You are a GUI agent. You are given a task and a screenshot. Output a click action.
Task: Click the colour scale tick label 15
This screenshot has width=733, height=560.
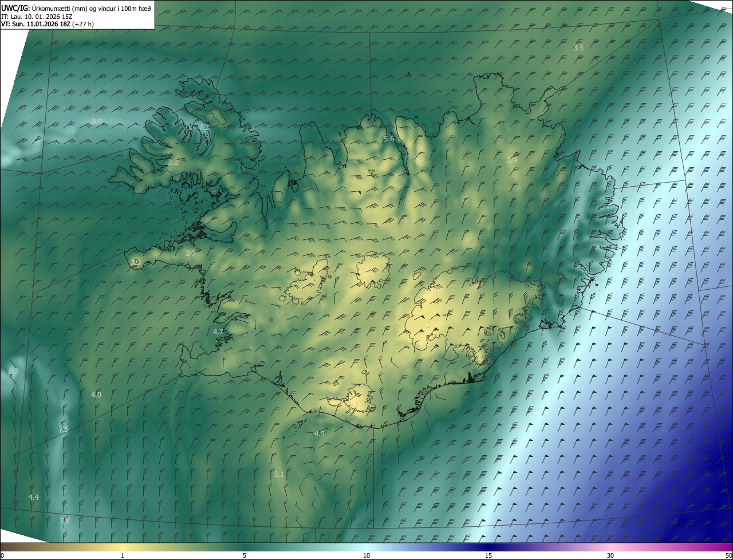[x=488, y=556]
